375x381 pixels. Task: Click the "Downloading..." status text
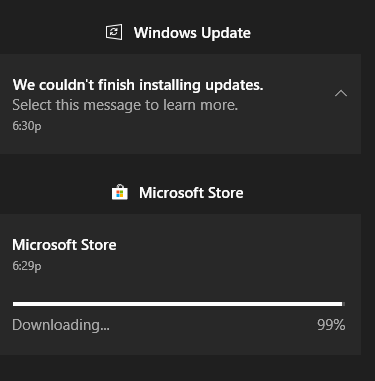coord(61,325)
